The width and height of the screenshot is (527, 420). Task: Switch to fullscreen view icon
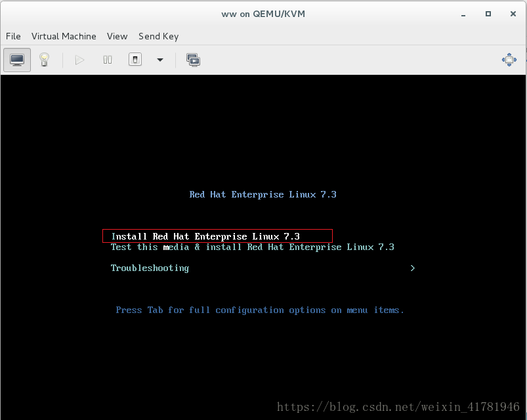coord(509,60)
